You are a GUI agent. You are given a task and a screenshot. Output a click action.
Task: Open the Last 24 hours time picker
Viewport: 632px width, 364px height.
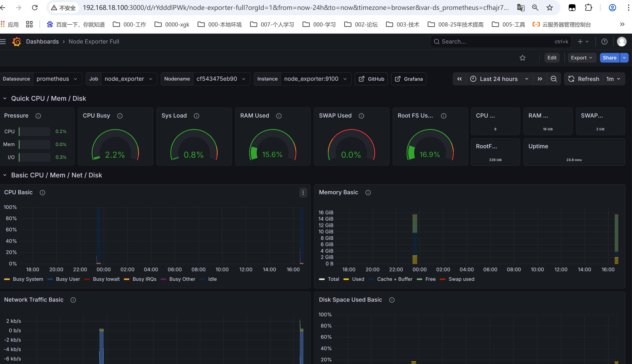pos(499,79)
